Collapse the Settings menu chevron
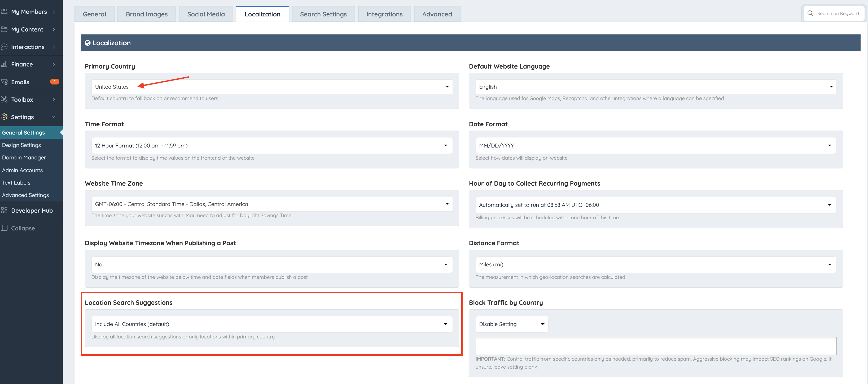868x384 pixels. [54, 117]
